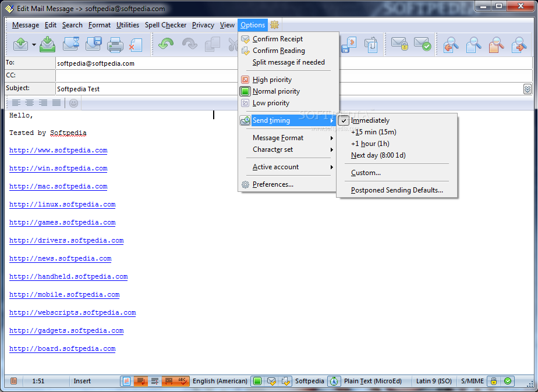The height and width of the screenshot is (392, 538).
Task: Expand header fields with double chevron
Action: pos(528,89)
